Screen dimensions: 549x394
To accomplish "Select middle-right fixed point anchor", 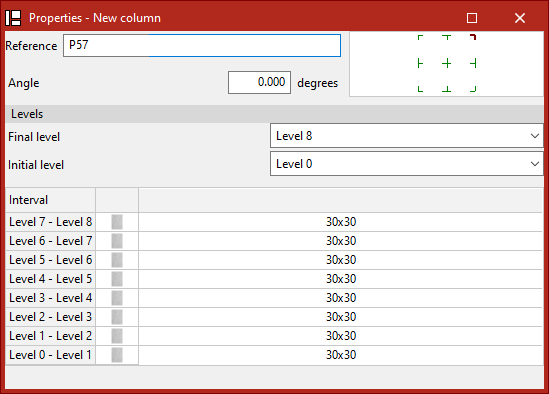I will point(473,63).
